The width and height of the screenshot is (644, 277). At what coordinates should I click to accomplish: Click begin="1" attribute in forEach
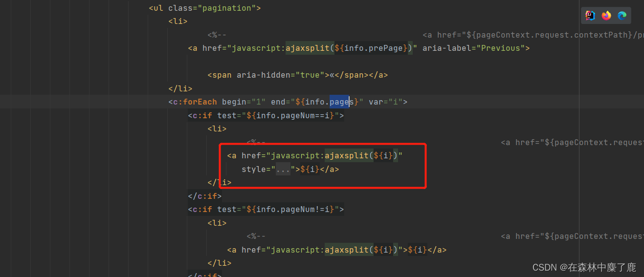pyautogui.click(x=244, y=102)
